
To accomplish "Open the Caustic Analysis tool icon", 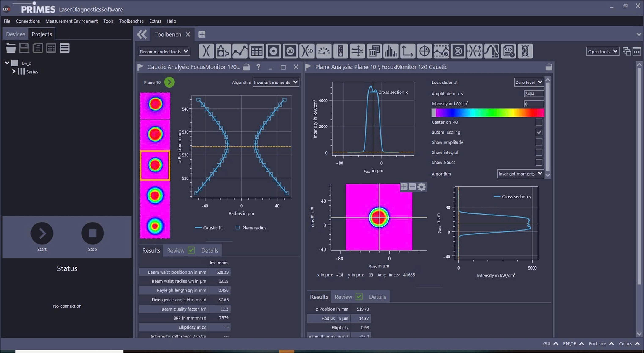I will (x=206, y=51).
